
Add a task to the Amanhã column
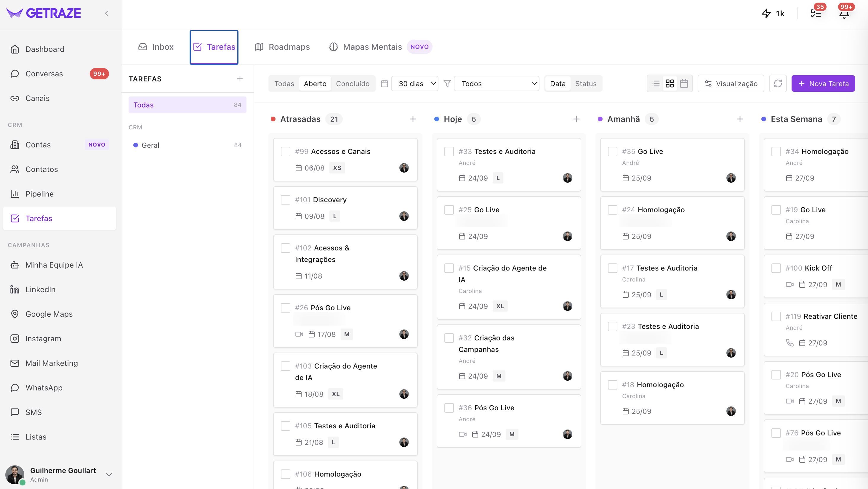740,119
